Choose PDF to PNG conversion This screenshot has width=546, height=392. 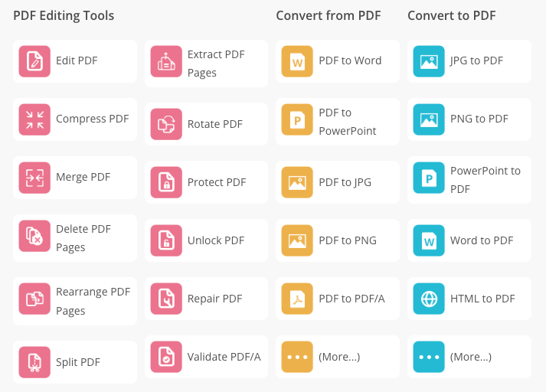click(x=347, y=240)
